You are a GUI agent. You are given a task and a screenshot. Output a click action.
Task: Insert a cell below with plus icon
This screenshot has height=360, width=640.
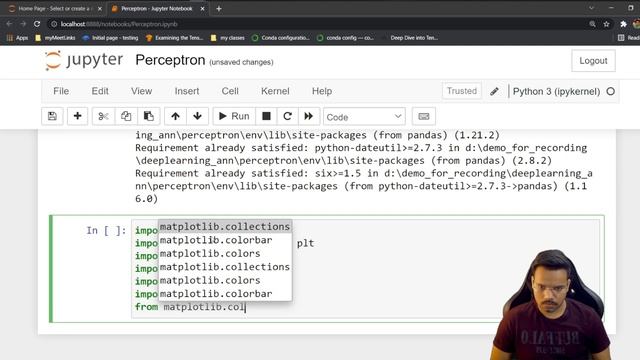[x=78, y=116]
